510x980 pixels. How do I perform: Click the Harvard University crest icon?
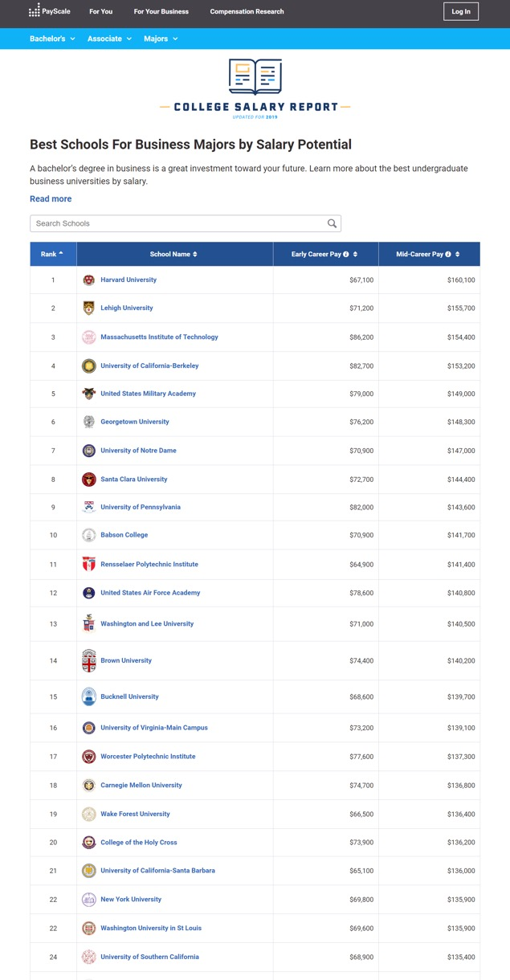tap(89, 280)
